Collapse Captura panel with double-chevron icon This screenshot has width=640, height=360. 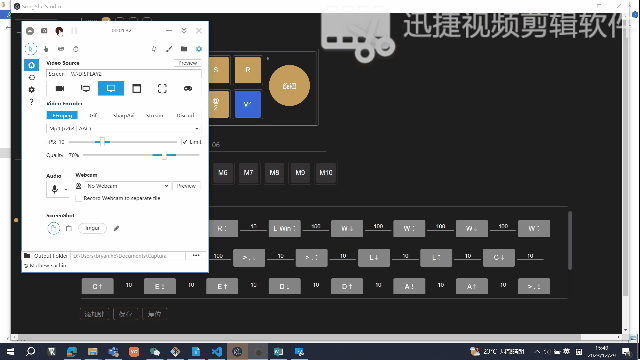(184, 31)
